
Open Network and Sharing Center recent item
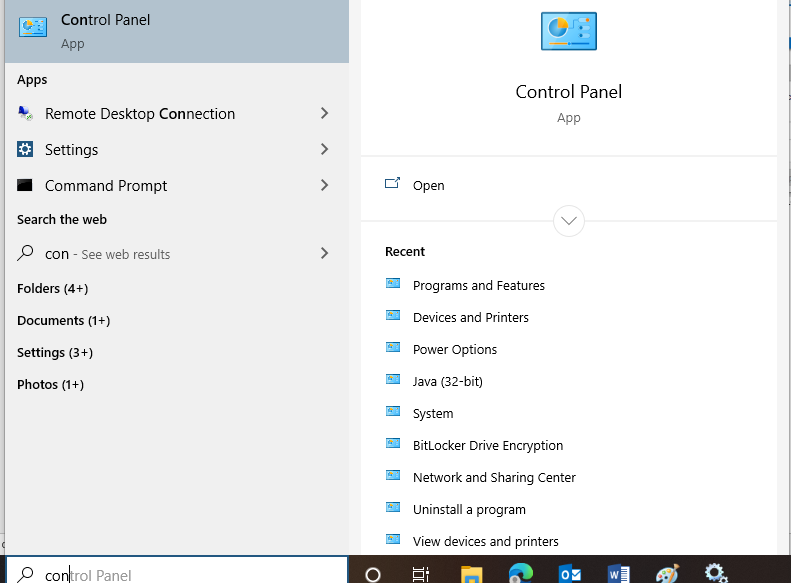point(494,478)
